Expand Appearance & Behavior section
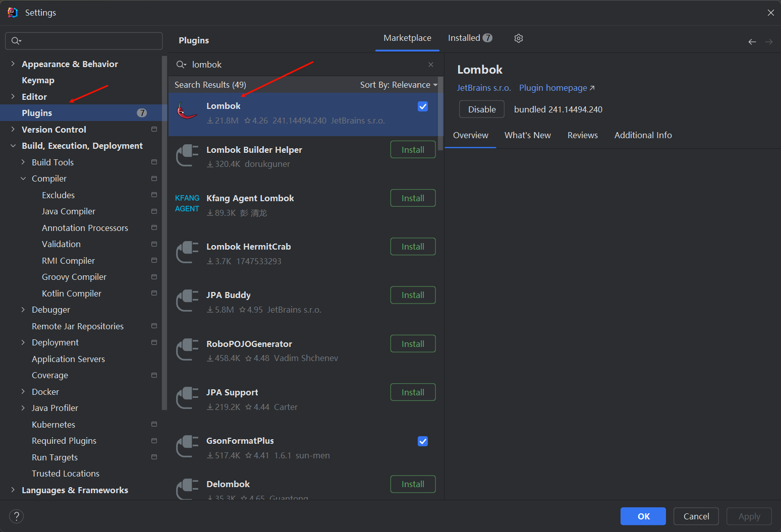 tap(13, 64)
